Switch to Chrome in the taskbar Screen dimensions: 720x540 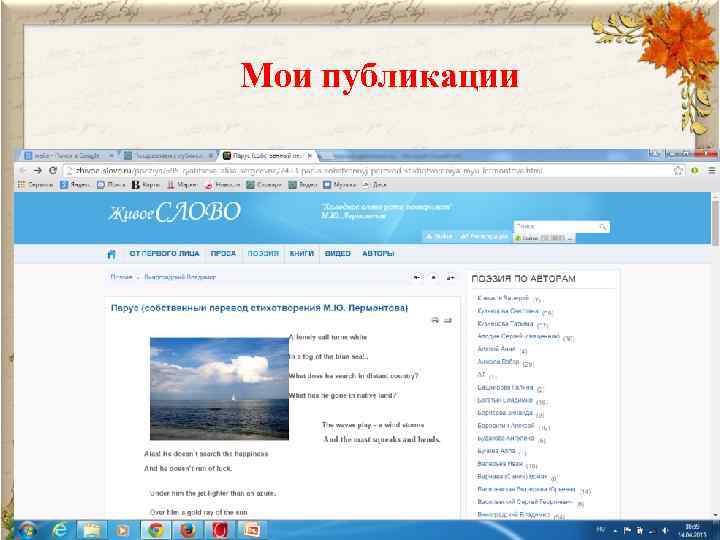pyautogui.click(x=156, y=530)
